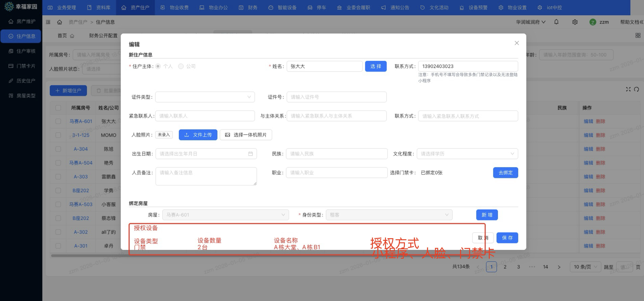Click the notification bell icon

(x=556, y=22)
